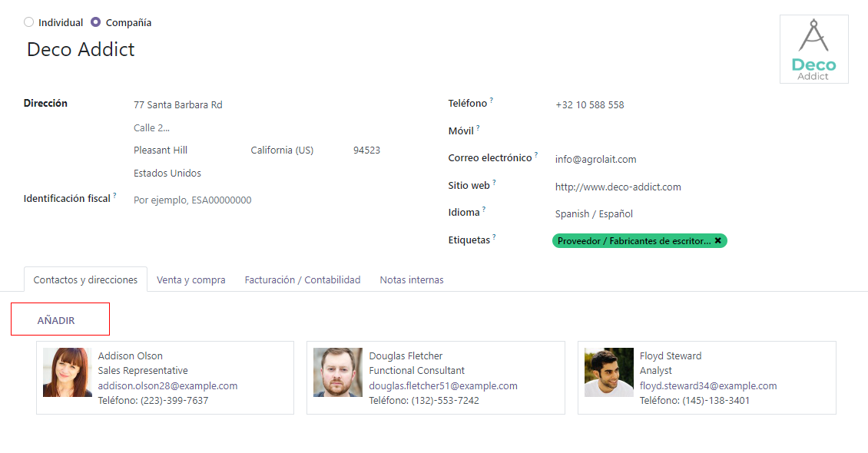Click the Idioma help icon
This screenshot has width=868, height=453.
pyautogui.click(x=485, y=207)
